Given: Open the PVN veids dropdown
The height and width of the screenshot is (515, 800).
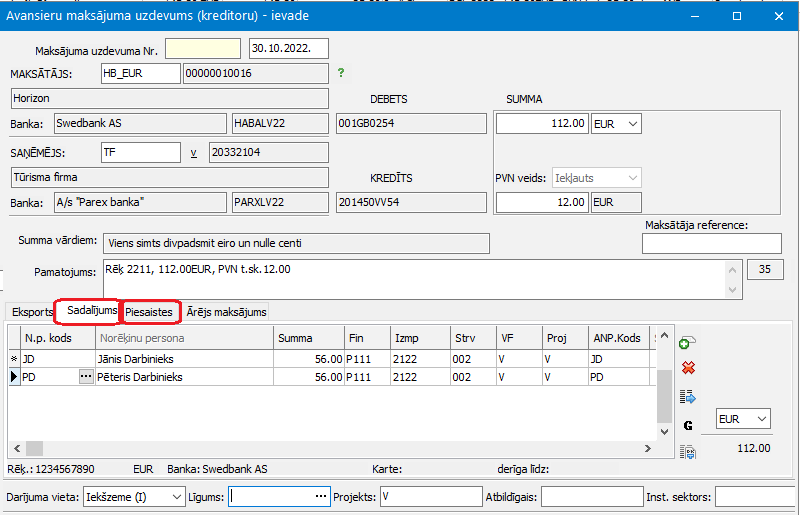Looking at the screenshot, I should coord(631,178).
